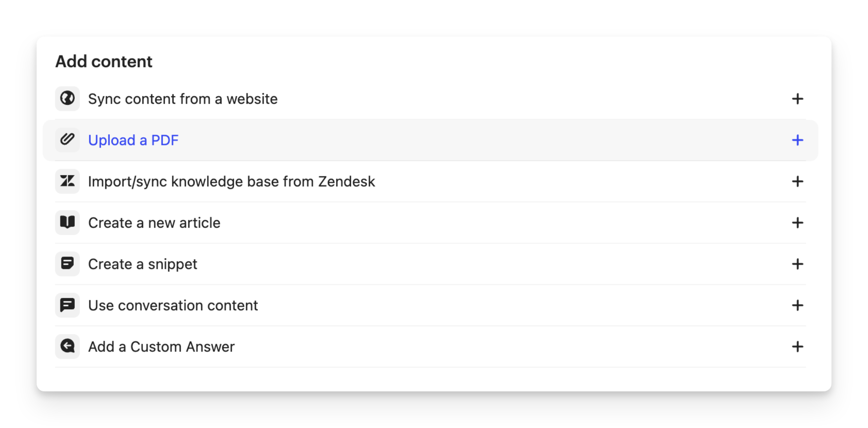Select Sync content from a website
The height and width of the screenshot is (428, 868).
click(x=183, y=99)
